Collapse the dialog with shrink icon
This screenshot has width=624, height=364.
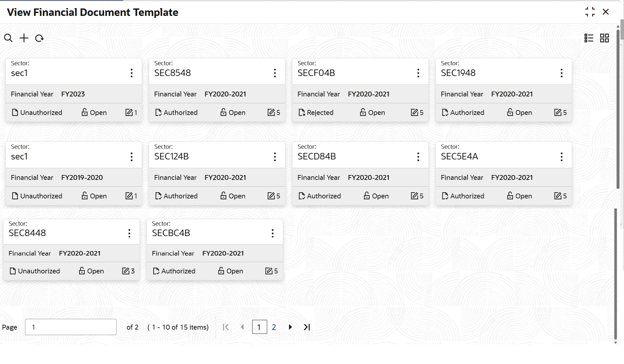[590, 12]
